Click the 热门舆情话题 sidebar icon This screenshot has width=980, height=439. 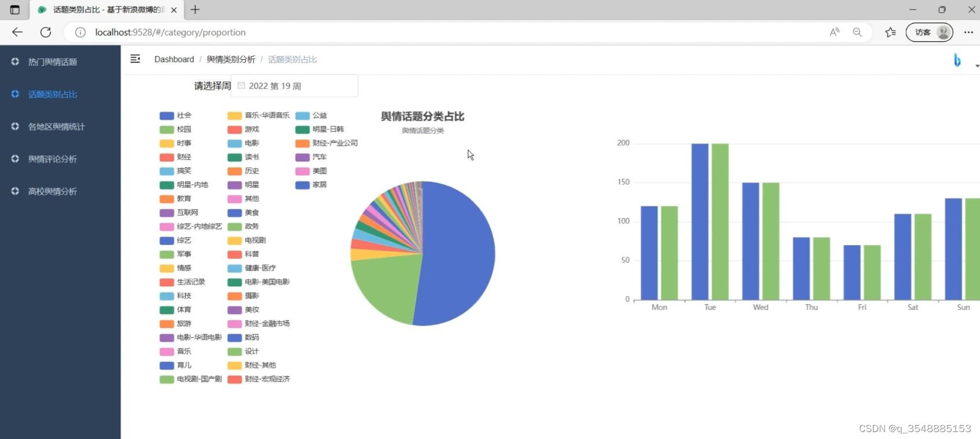click(x=15, y=61)
